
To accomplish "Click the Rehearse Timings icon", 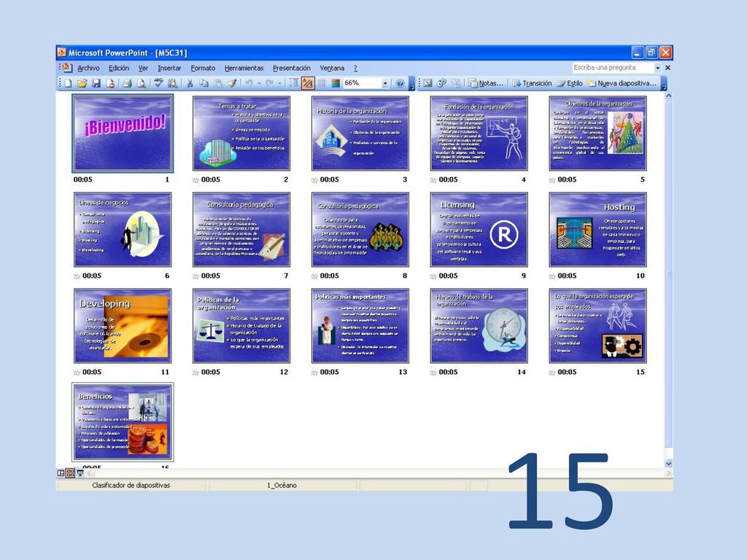I will (x=441, y=83).
